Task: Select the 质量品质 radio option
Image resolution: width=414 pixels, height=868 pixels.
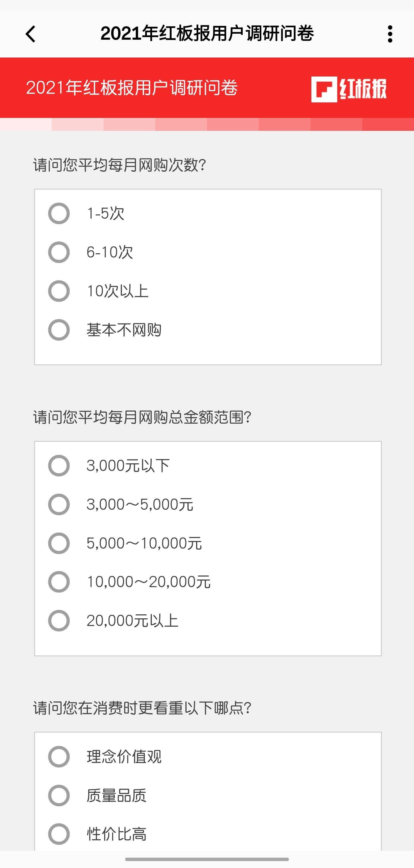Action: point(59,796)
